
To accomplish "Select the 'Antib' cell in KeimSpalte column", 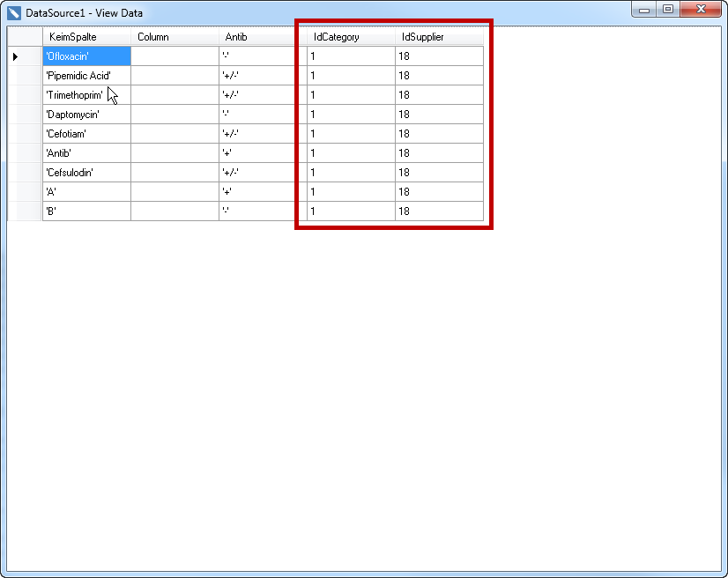I will tap(87, 153).
